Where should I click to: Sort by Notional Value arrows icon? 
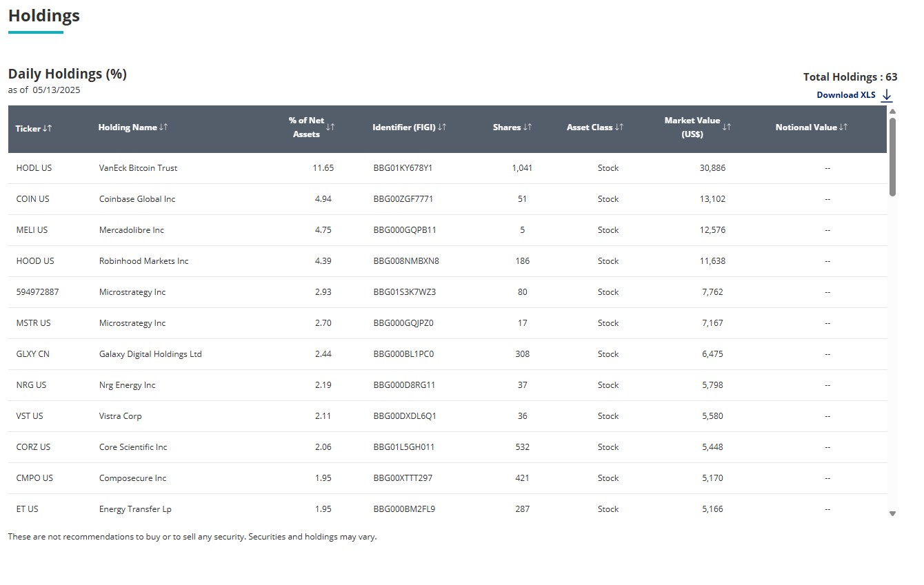[x=843, y=127]
